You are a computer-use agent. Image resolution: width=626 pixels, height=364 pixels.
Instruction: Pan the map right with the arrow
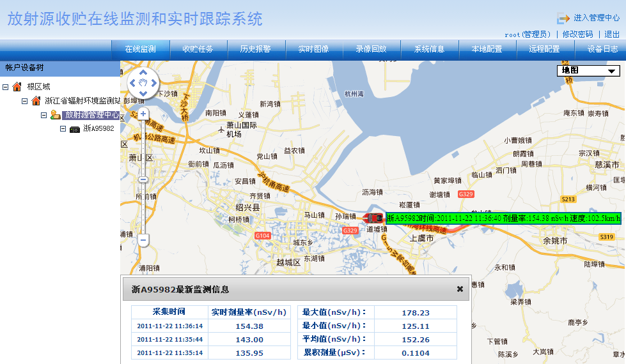click(154, 83)
